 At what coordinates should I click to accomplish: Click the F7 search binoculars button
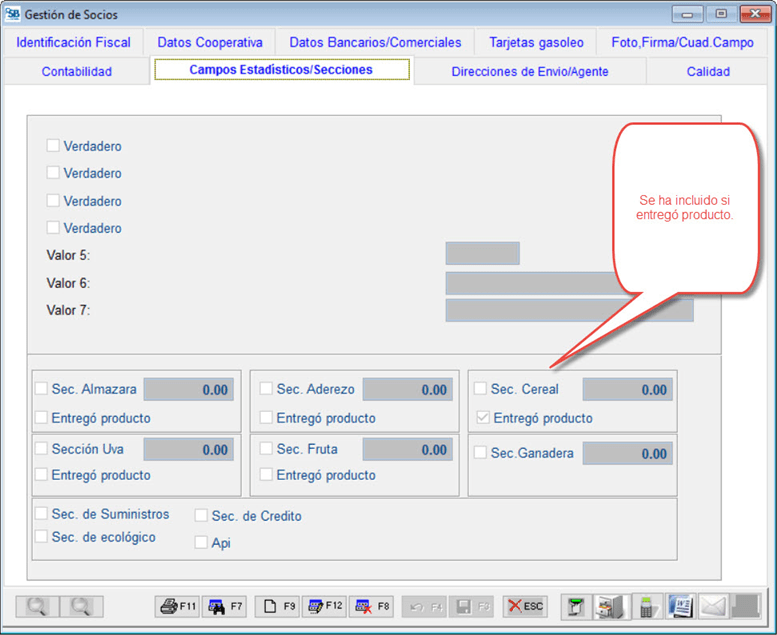225,606
